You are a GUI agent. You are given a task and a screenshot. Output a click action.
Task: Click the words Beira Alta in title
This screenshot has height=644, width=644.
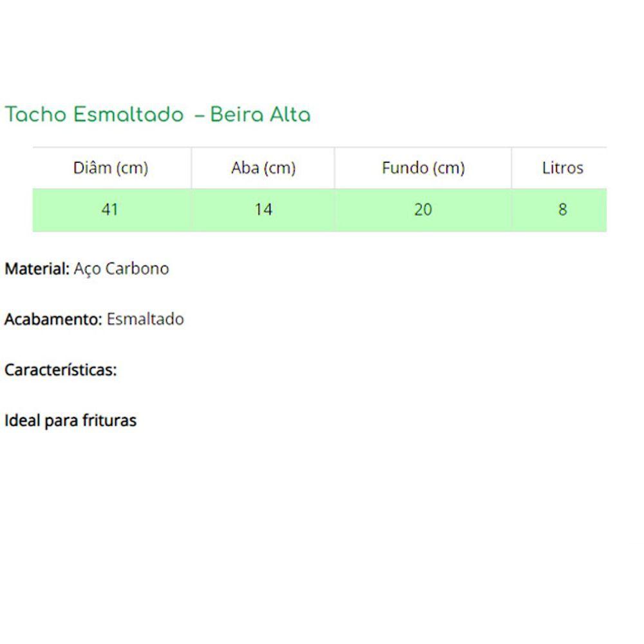(260, 114)
